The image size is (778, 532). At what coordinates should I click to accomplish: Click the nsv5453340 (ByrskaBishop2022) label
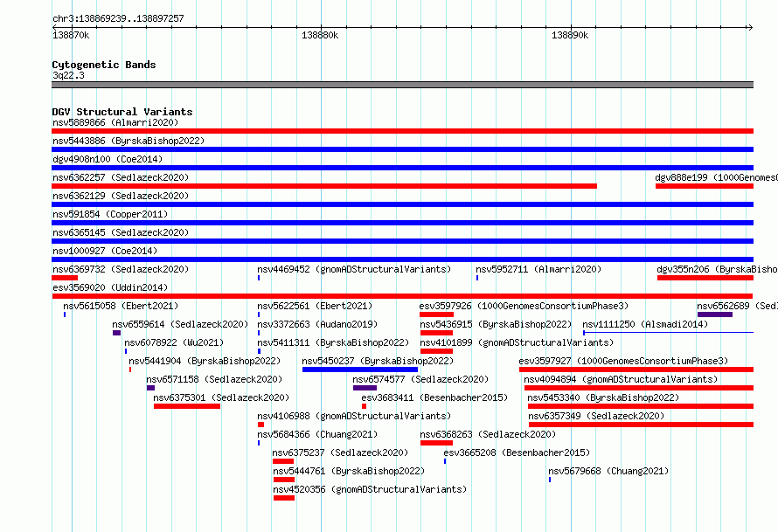click(x=603, y=397)
